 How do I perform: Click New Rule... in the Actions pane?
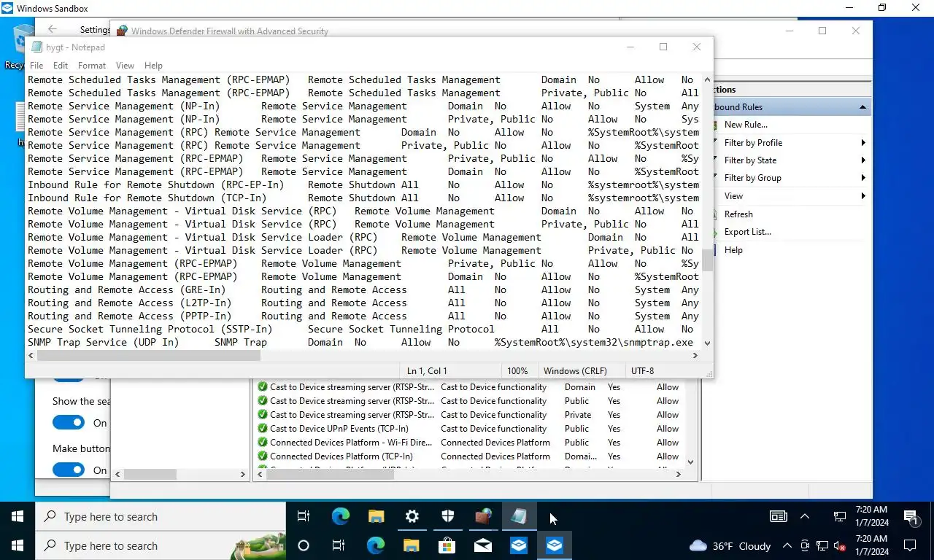tap(746, 125)
